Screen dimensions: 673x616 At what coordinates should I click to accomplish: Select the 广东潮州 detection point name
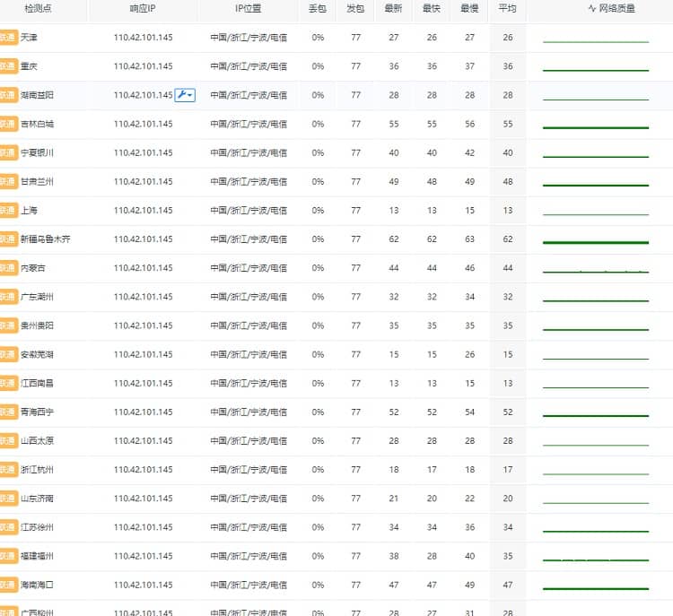[37, 297]
